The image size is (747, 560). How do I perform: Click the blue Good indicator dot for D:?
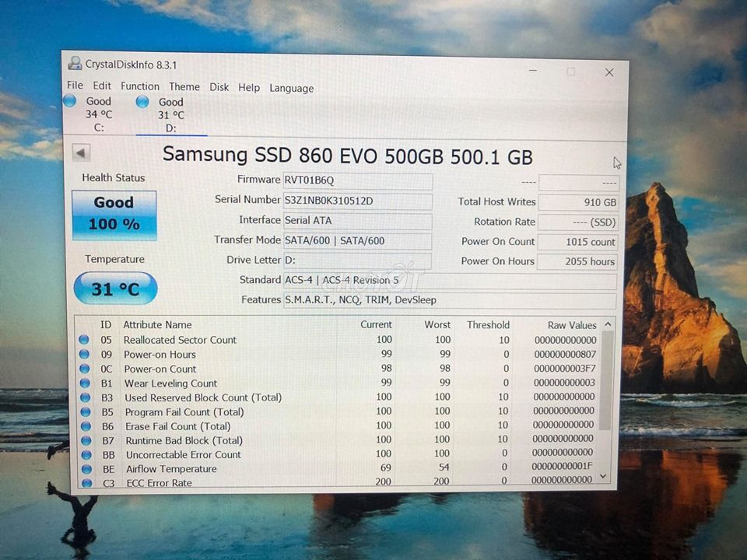(x=142, y=101)
